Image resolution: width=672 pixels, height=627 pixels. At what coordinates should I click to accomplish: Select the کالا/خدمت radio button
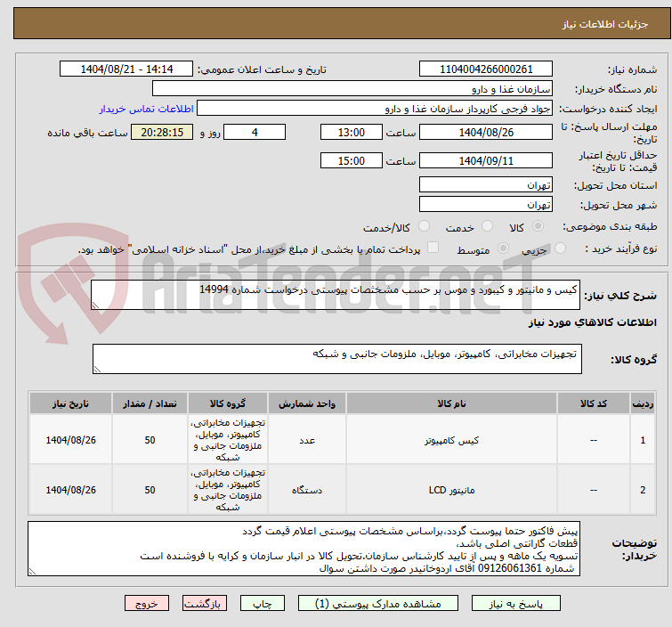424,225
